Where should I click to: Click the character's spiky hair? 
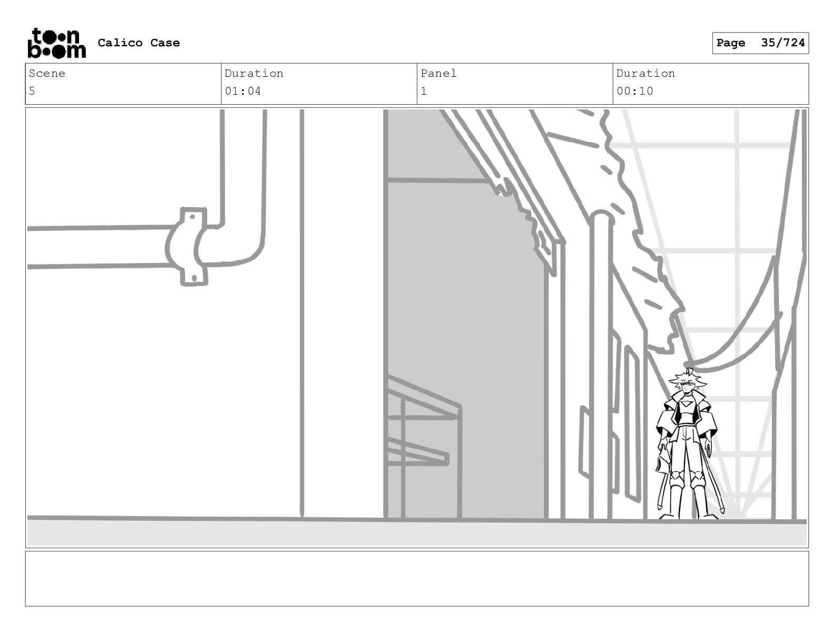(687, 378)
